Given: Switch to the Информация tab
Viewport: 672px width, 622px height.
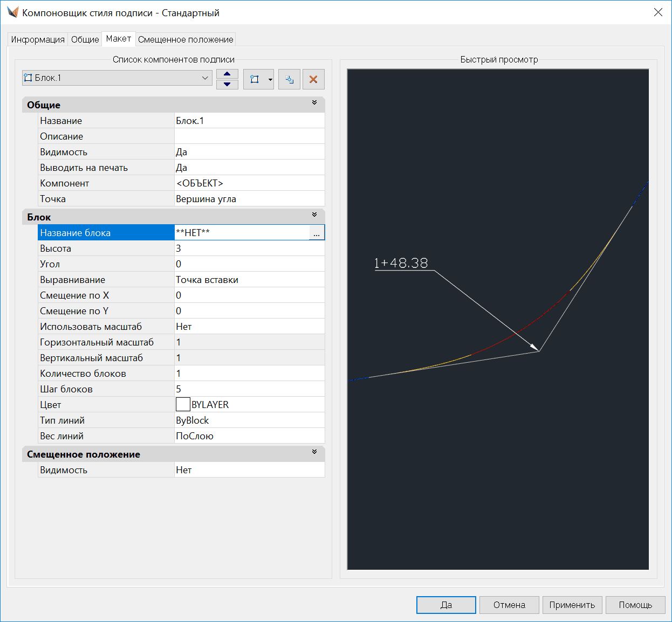Looking at the screenshot, I should pyautogui.click(x=38, y=39).
